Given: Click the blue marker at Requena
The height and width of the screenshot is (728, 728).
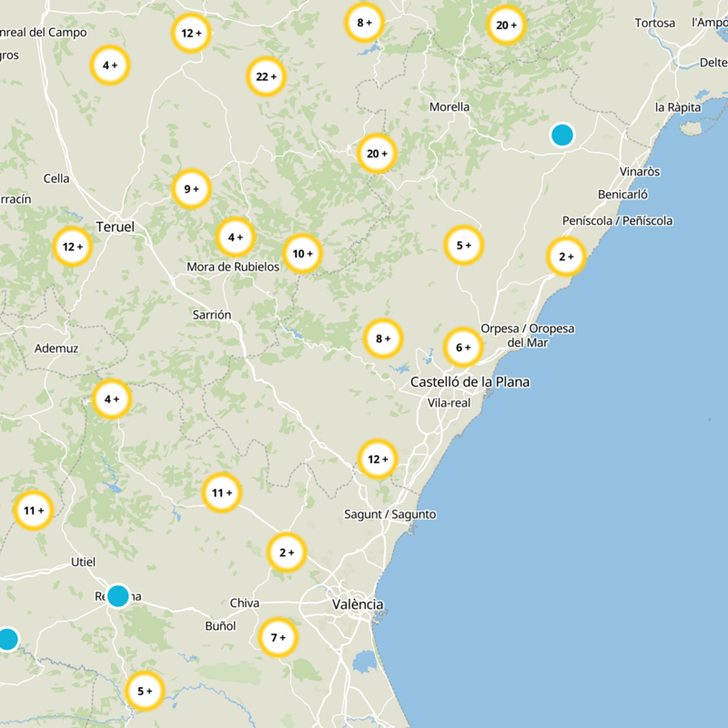Looking at the screenshot, I should [x=117, y=596].
